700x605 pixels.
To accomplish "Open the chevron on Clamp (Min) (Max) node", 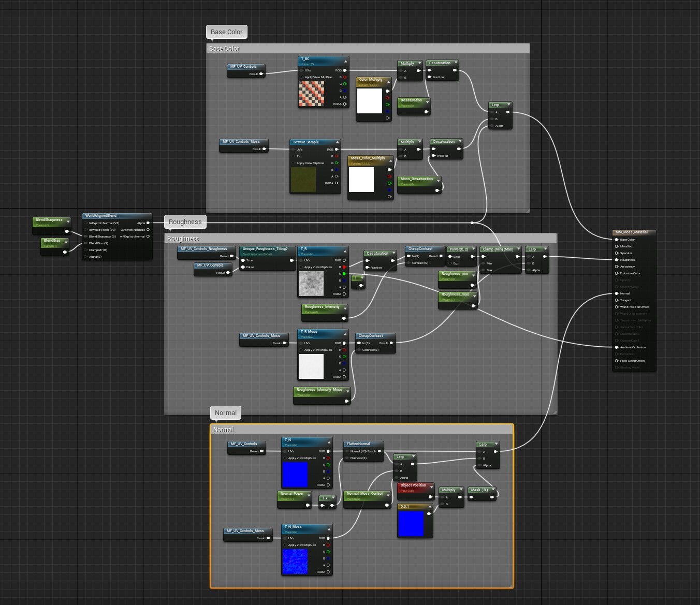I will [x=518, y=249].
